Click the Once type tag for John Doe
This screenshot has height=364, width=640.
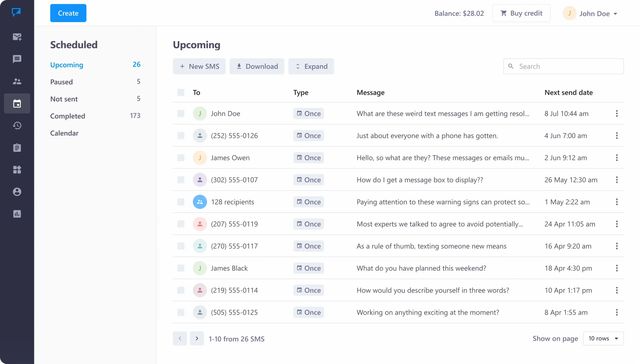(x=308, y=113)
